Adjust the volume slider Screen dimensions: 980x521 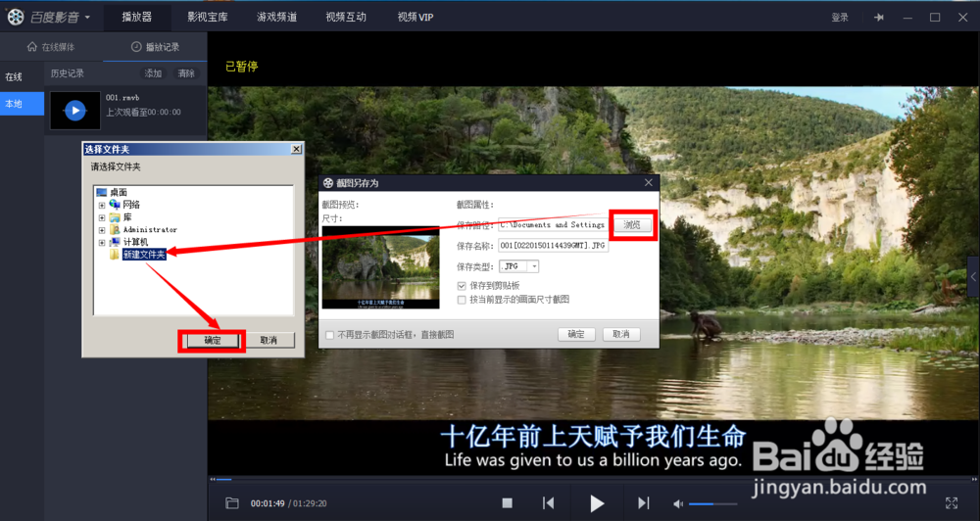[713, 503]
